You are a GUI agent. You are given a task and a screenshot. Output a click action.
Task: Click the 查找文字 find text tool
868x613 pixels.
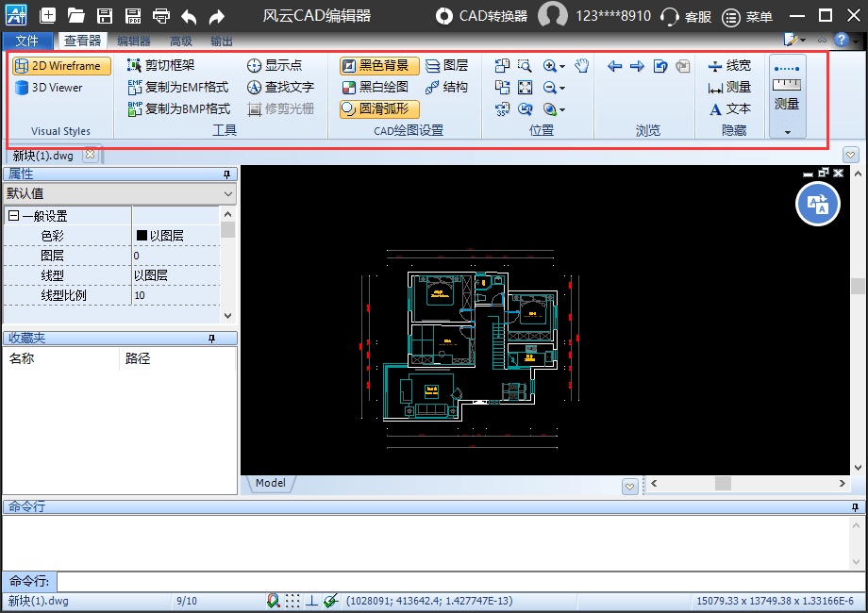point(280,88)
